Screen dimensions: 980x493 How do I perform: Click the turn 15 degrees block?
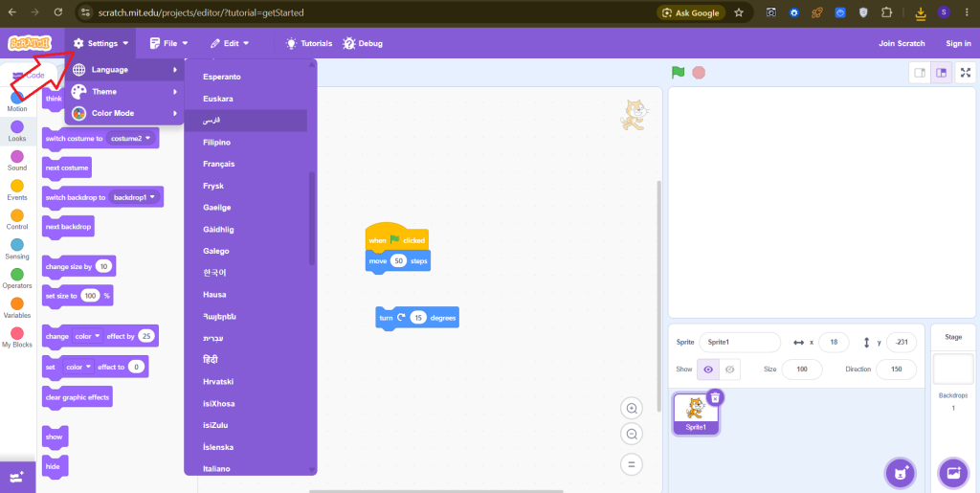tap(417, 318)
